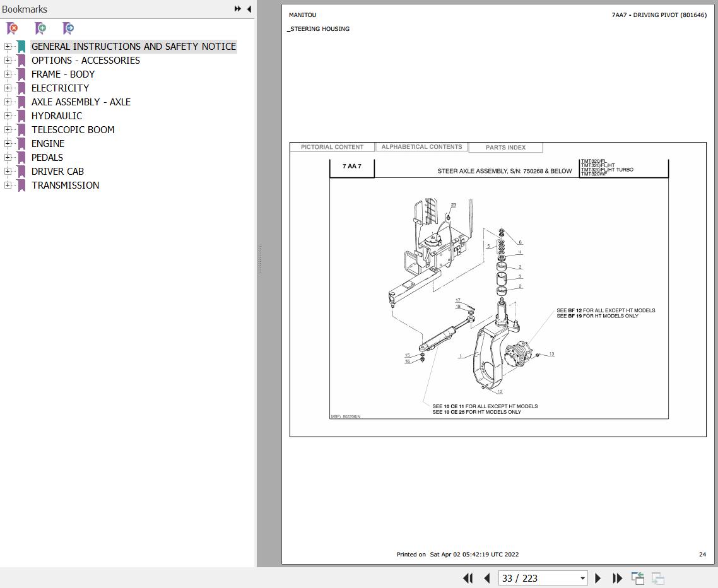
Task: Select the PICTORIAL CONTENT tab
Action: (x=332, y=146)
